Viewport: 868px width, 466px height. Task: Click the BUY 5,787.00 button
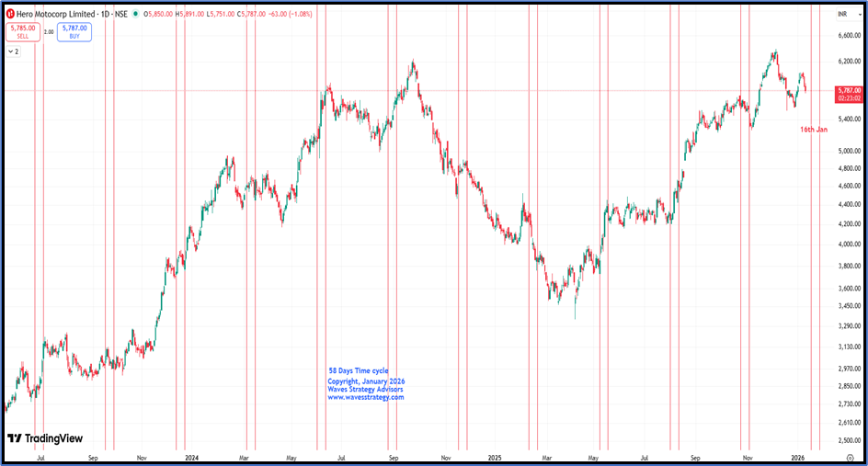pos(74,31)
